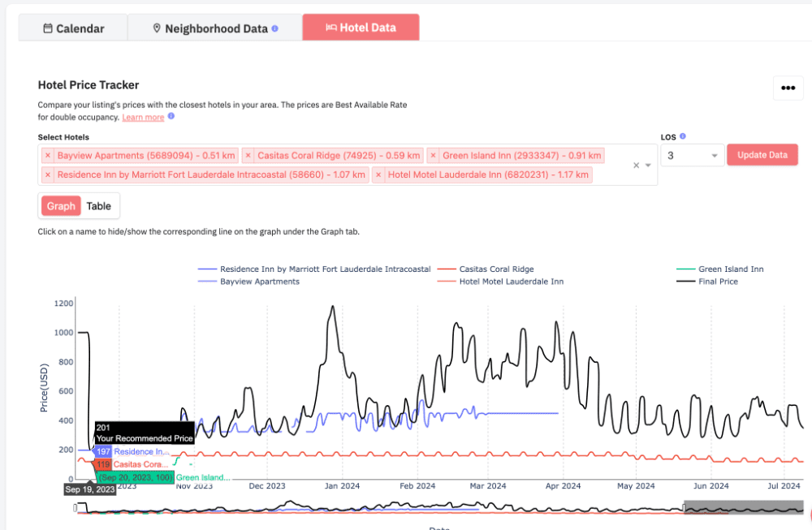Switch to Table view
The width and height of the screenshot is (812, 530).
coord(98,206)
